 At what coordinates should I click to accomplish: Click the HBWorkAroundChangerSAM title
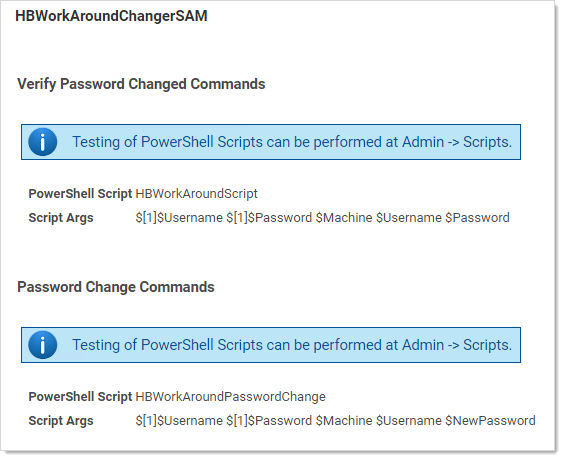point(111,16)
